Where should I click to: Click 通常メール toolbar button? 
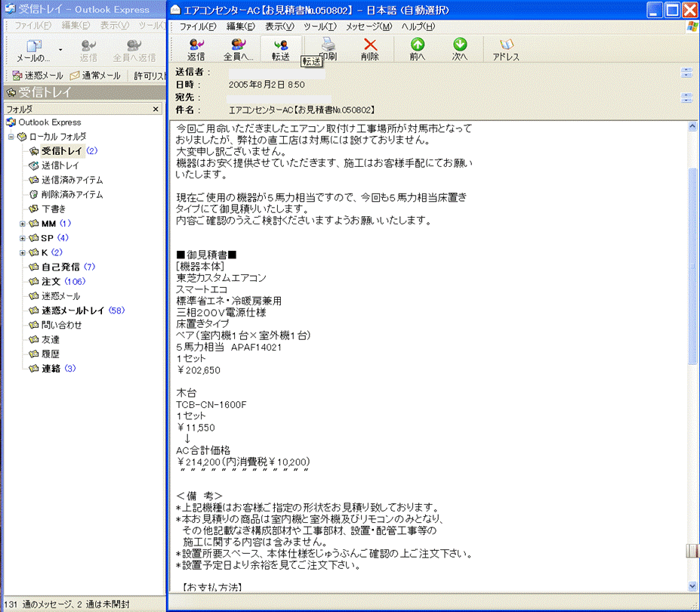click(x=95, y=76)
